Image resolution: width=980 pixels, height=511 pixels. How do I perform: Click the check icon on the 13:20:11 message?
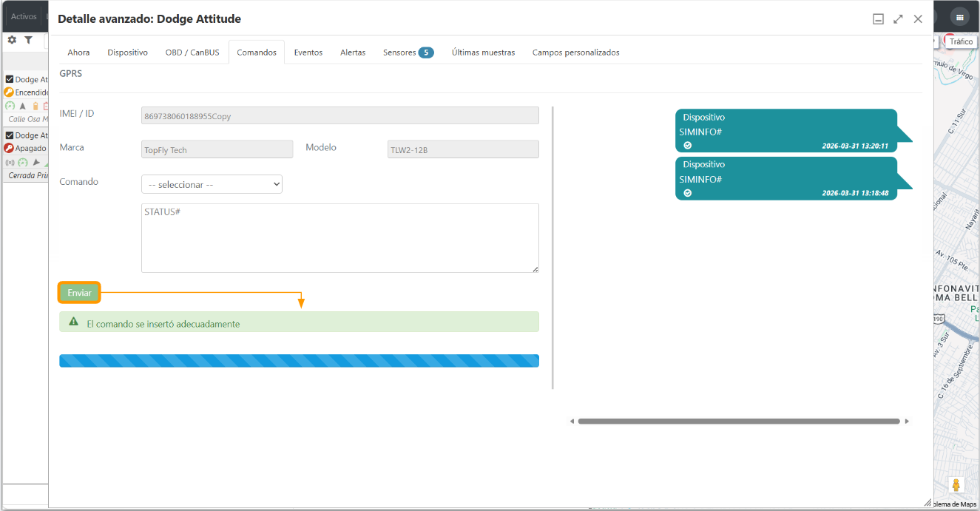click(688, 146)
